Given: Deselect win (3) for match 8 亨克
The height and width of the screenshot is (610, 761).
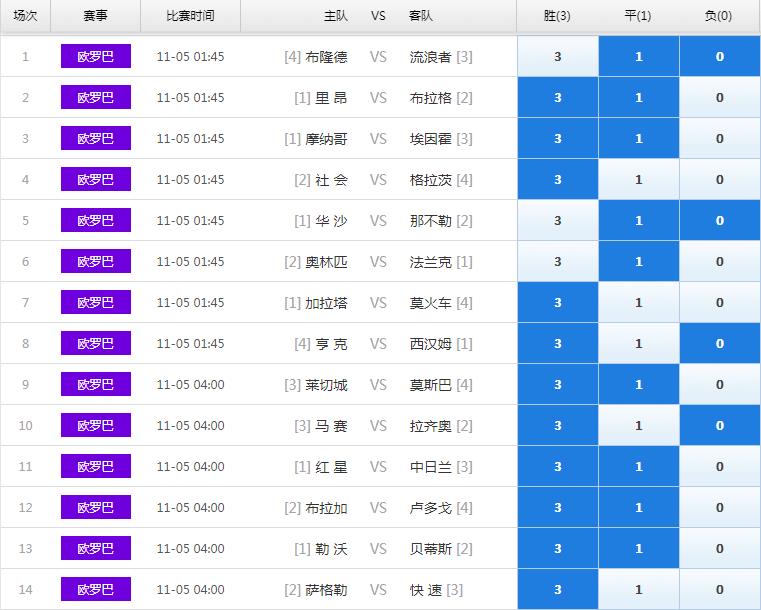Looking at the screenshot, I should (x=558, y=344).
